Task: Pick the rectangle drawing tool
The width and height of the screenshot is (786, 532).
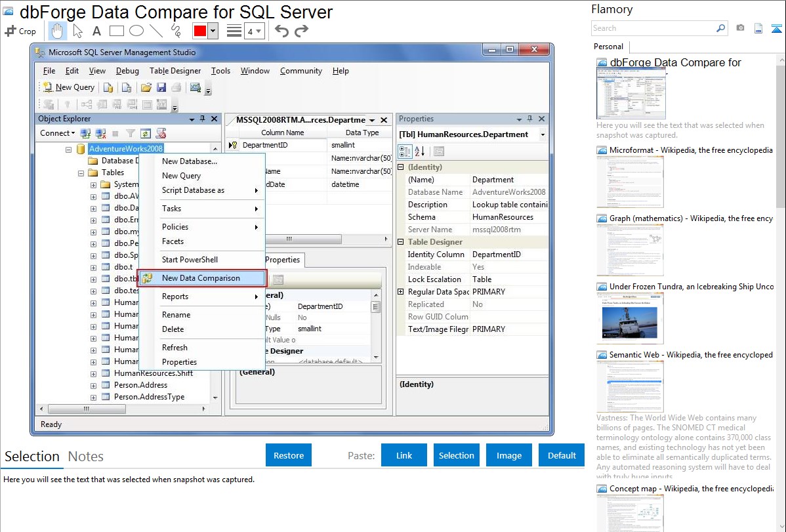Action: 116,31
